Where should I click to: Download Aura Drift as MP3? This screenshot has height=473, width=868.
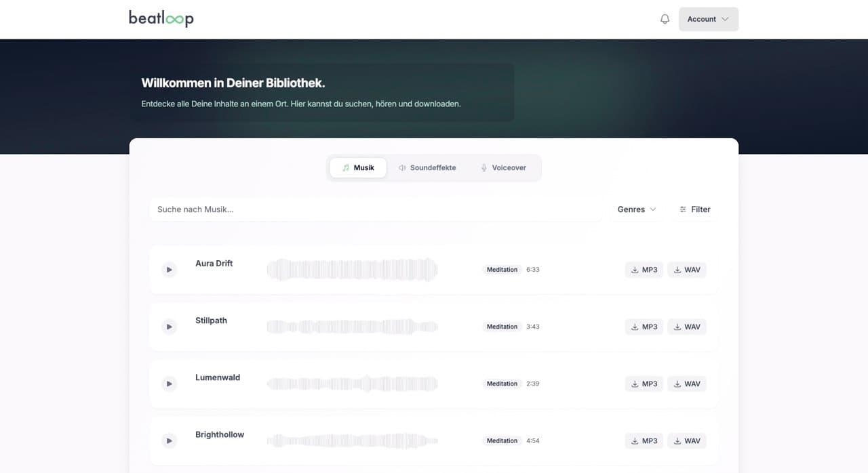[644, 270]
